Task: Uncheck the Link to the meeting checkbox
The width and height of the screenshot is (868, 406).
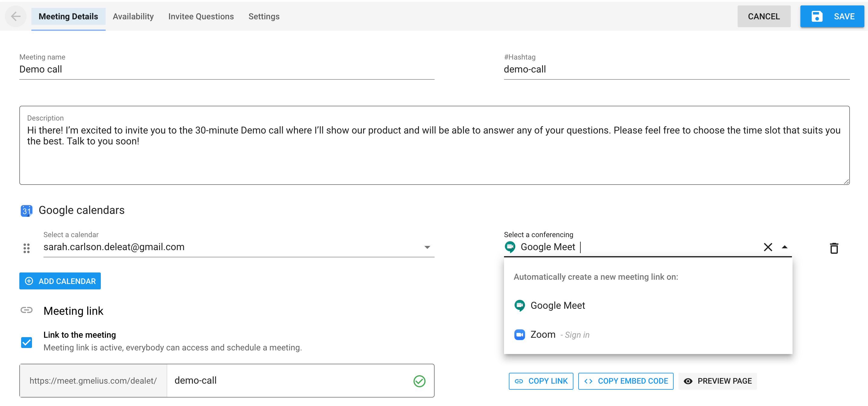Action: click(x=27, y=342)
